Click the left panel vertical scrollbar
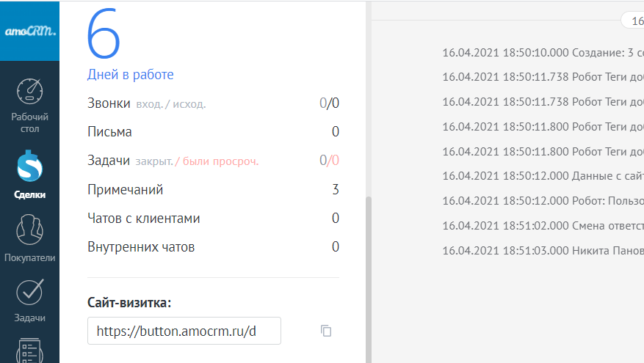The height and width of the screenshot is (363, 644). tap(369, 279)
